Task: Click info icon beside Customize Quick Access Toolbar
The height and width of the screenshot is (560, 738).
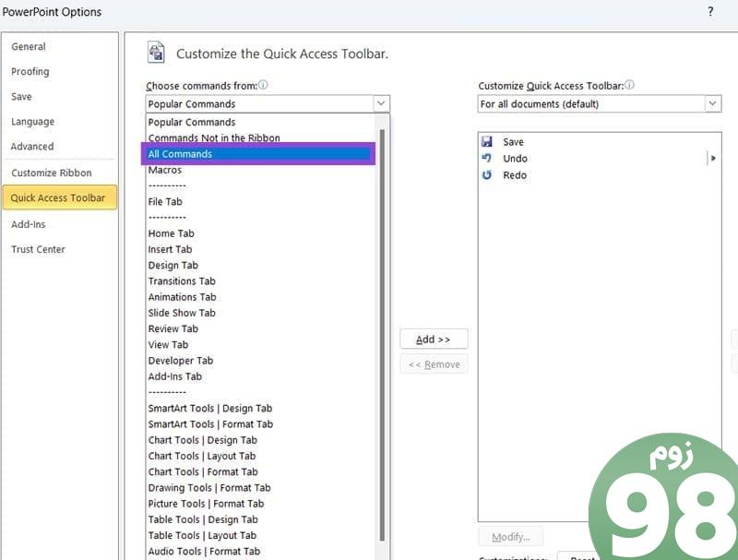Action: coord(629,85)
